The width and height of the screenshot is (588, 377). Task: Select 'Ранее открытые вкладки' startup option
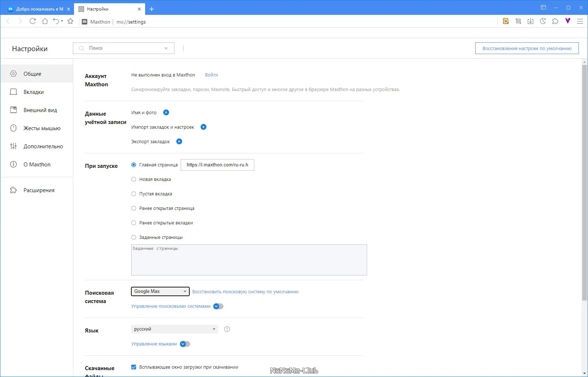133,223
